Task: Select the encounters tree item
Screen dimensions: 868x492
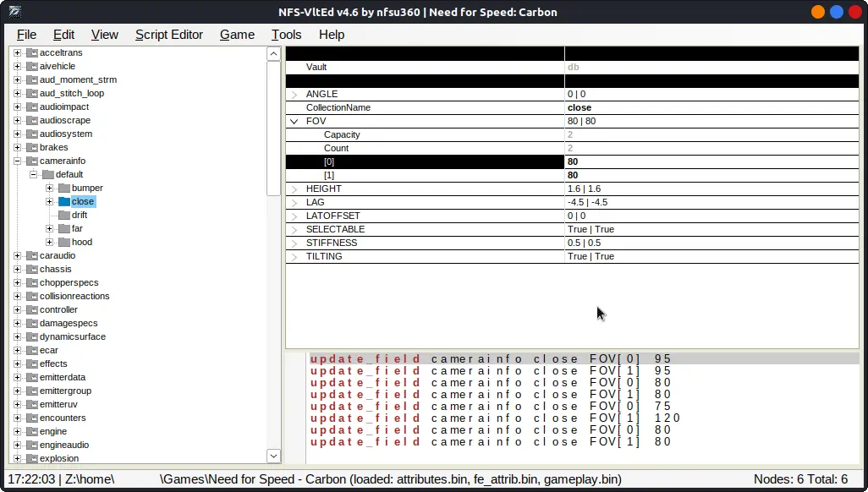Action: click(x=63, y=418)
